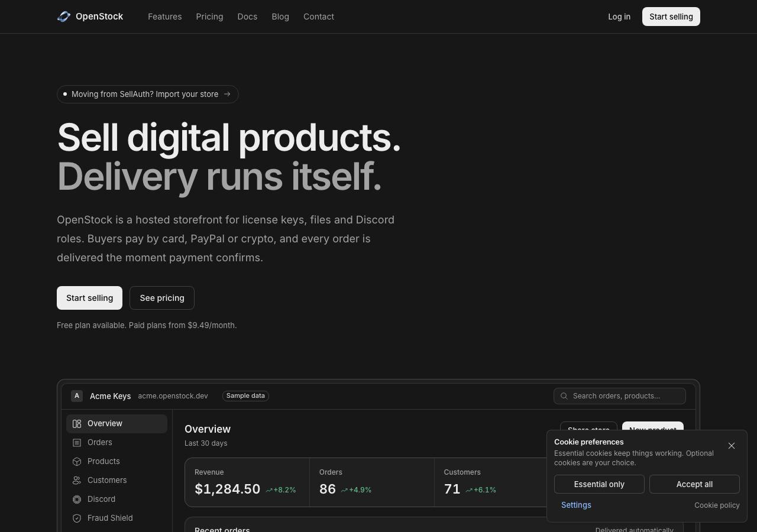The height and width of the screenshot is (532, 757).
Task: Click the arrow icon in SellAuth import banner
Action: click(227, 94)
